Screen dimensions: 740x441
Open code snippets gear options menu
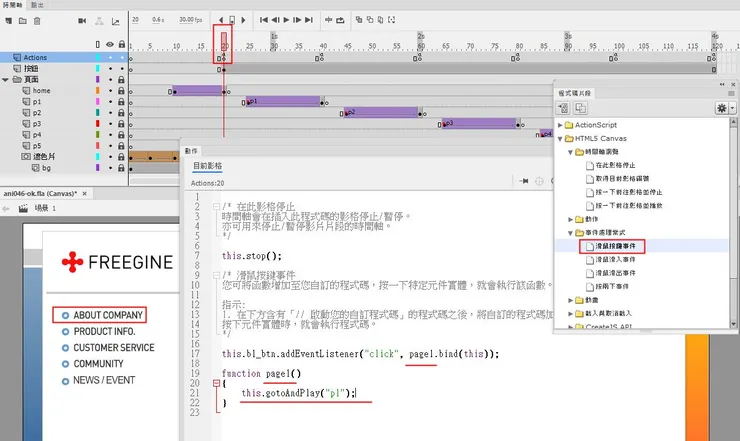722,108
